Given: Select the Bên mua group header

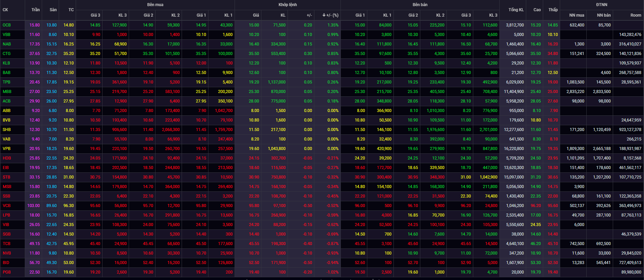Looking at the screenshot, I should (x=155, y=5).
